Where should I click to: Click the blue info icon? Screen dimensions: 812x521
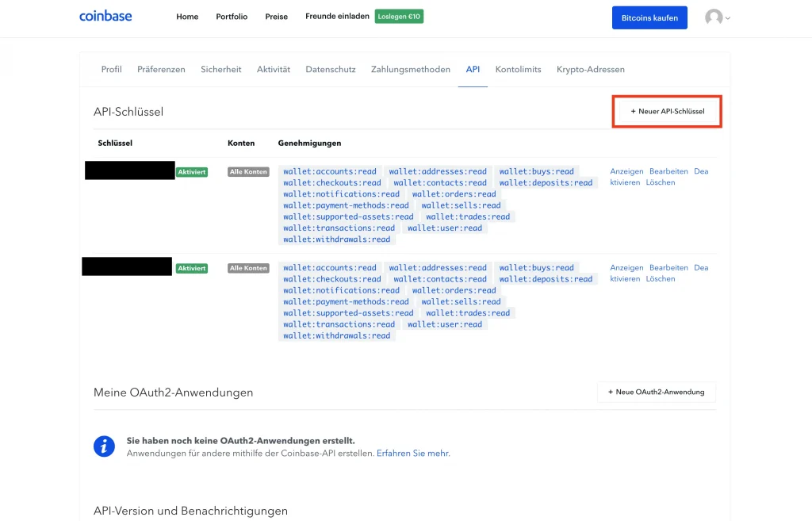(104, 446)
